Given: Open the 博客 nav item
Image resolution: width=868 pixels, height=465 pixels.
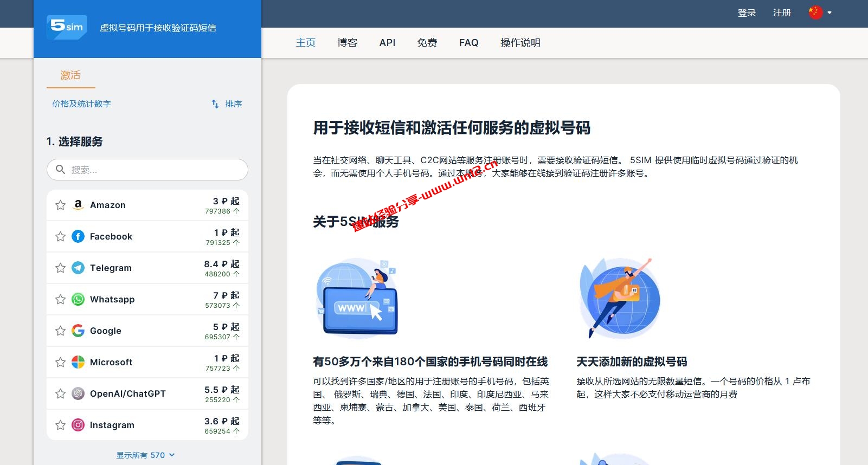Looking at the screenshot, I should 347,42.
